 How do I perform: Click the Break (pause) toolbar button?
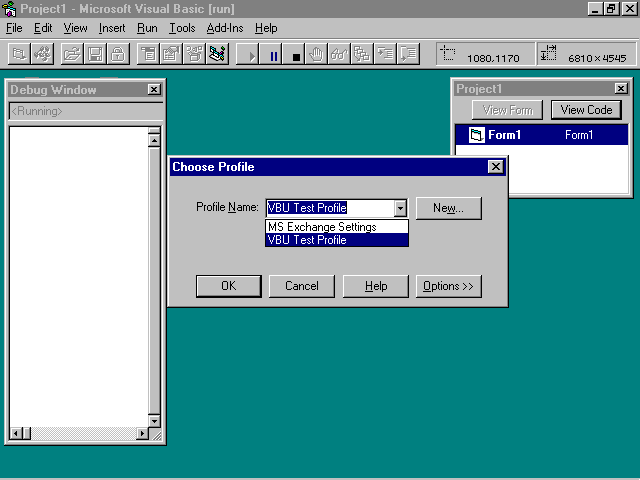(x=274, y=55)
